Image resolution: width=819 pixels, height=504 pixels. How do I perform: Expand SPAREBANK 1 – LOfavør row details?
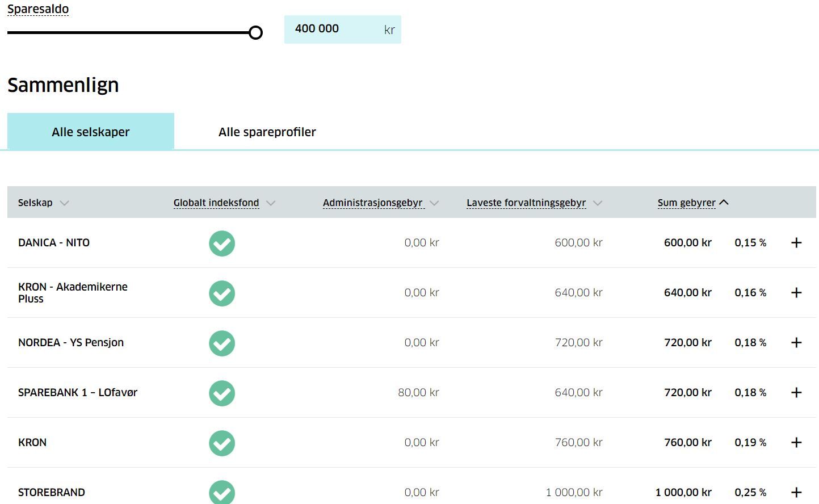pos(796,393)
